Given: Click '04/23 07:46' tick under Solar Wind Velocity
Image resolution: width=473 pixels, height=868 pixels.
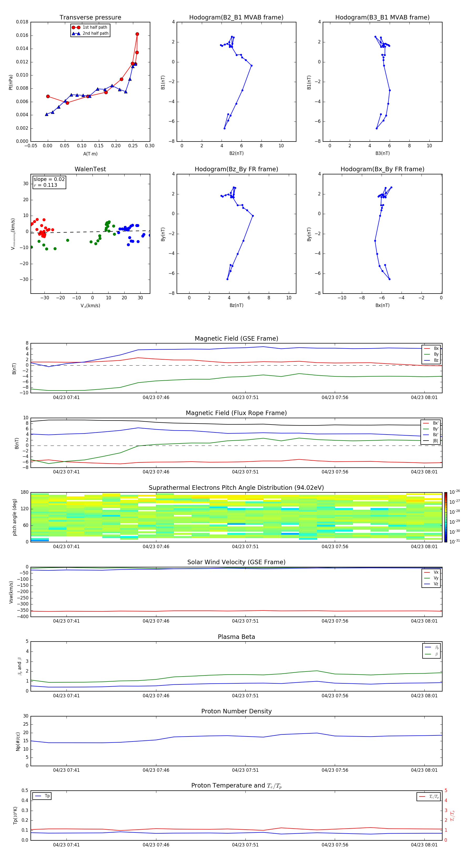Looking at the screenshot, I should tap(156, 621).
